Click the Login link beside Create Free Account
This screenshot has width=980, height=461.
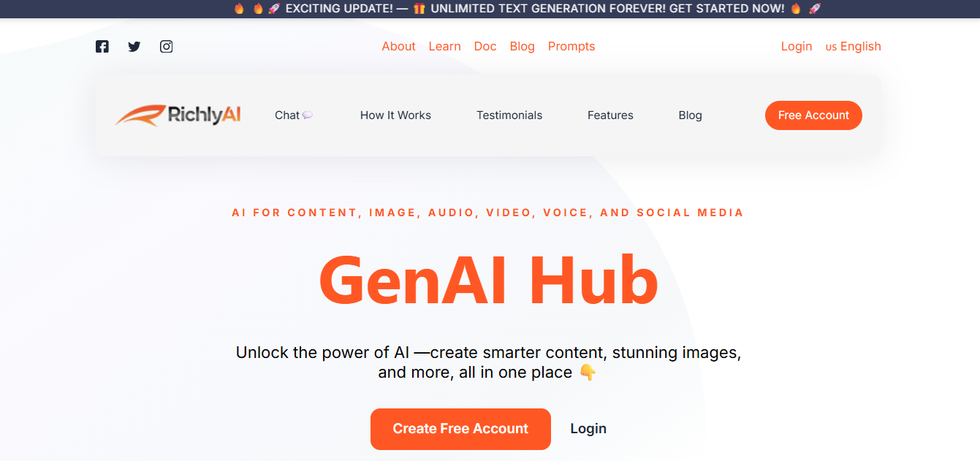(x=588, y=429)
